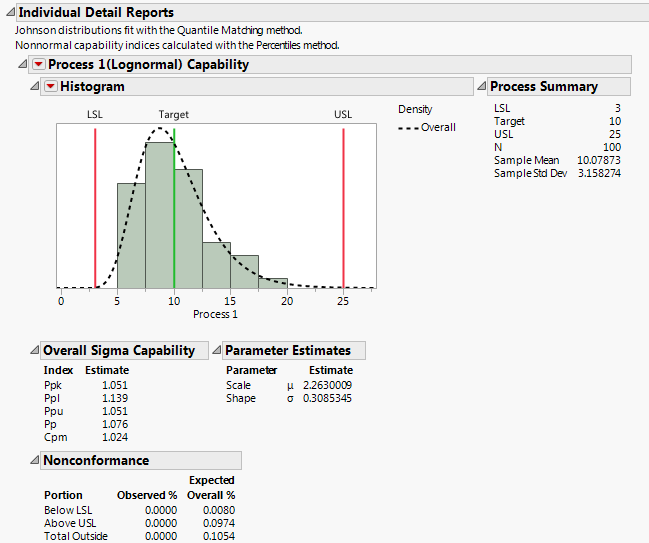Collapse the Overall Sigma Capability panel
The height and width of the screenshot is (543, 649).
pos(35,351)
